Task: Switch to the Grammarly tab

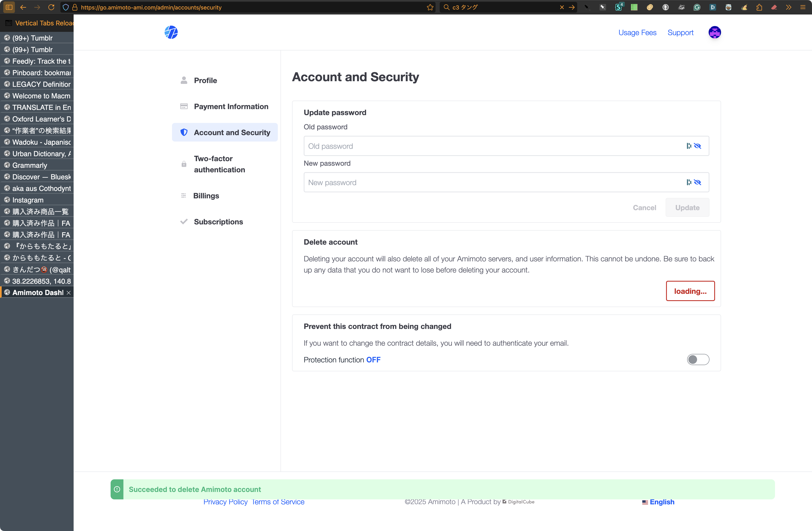Action: pos(30,165)
